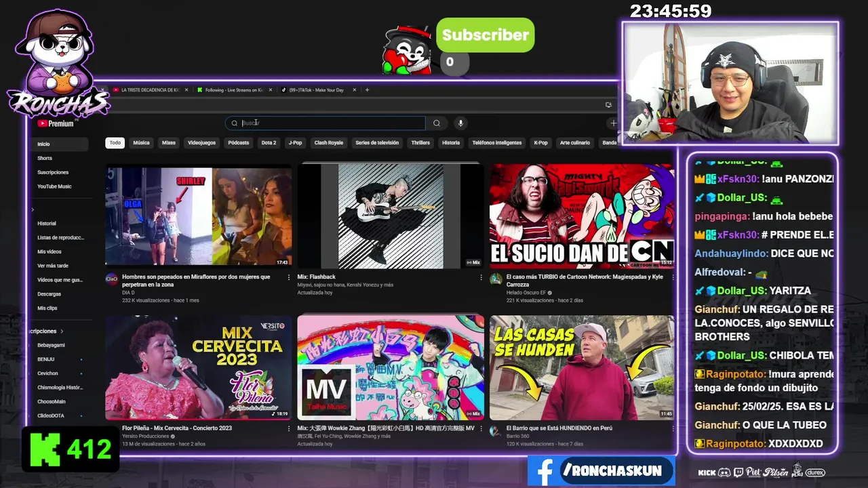Select the Mixes filter chip
The width and height of the screenshot is (868, 488).
coord(169,142)
